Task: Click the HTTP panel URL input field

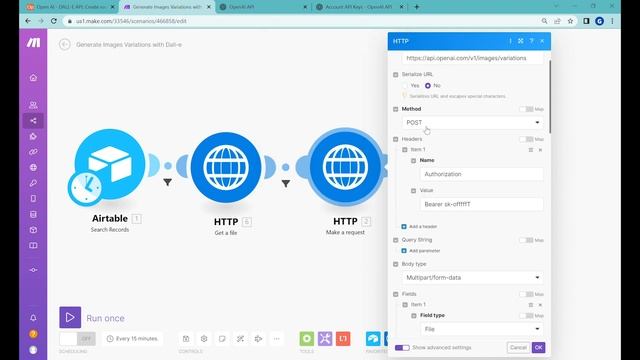Action: (x=472, y=58)
